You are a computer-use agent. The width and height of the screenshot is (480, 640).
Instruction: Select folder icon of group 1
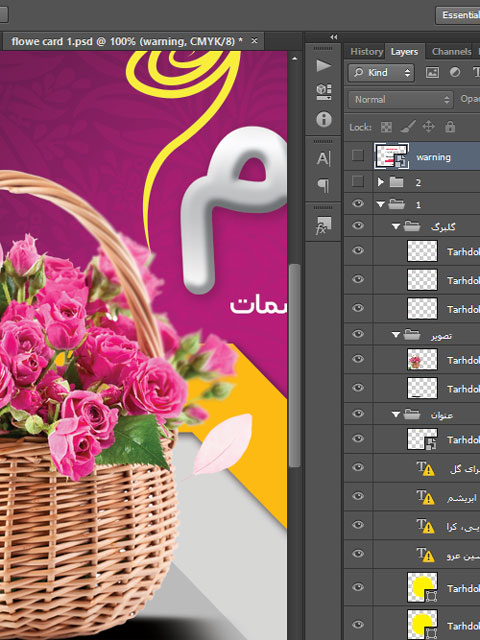point(396,204)
